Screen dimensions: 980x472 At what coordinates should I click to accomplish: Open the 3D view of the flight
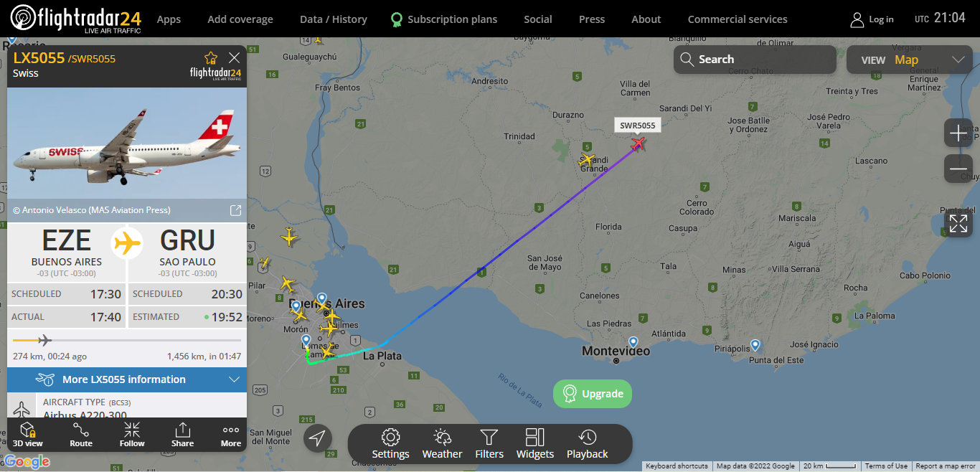[x=27, y=436]
